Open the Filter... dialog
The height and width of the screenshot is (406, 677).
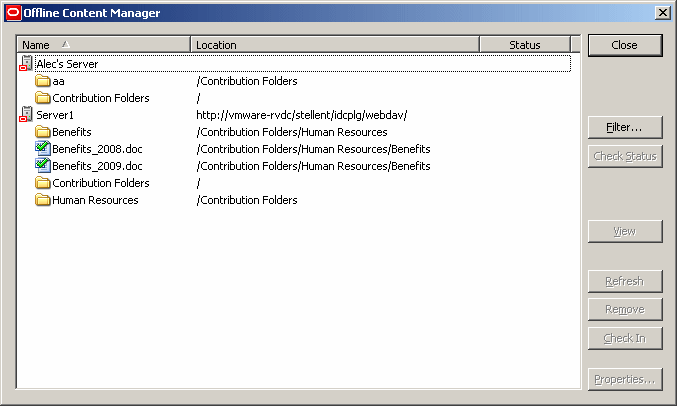click(624, 128)
